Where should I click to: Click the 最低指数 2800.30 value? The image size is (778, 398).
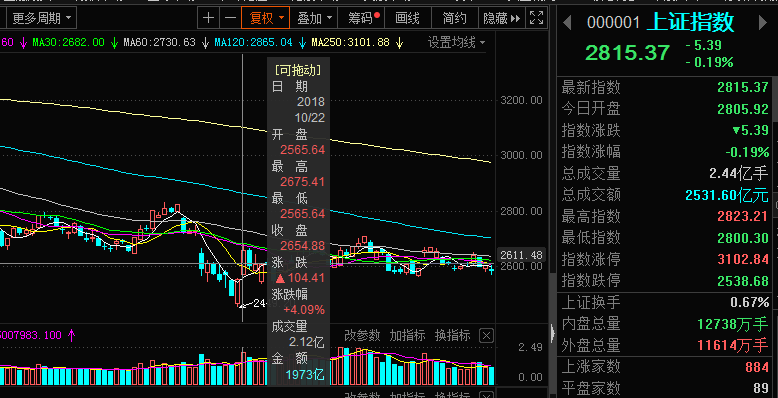(743, 238)
